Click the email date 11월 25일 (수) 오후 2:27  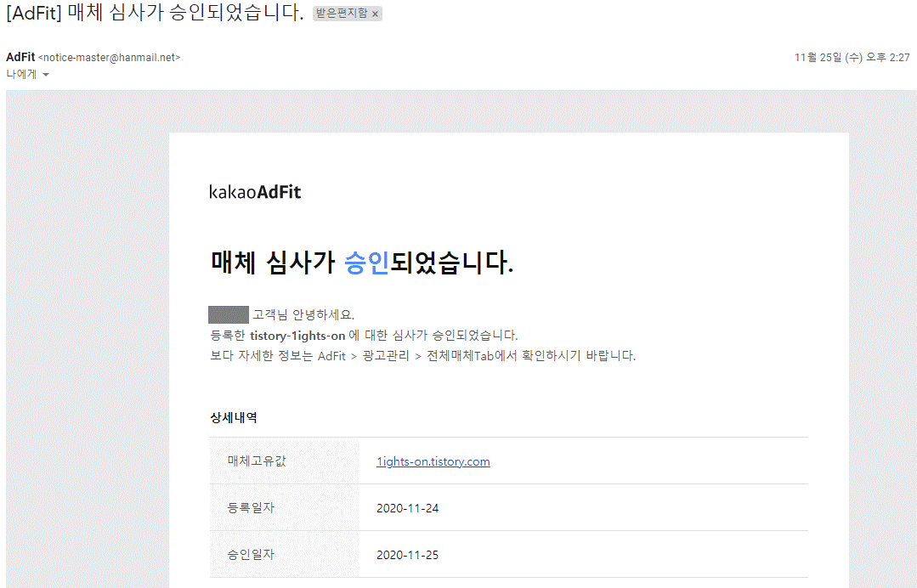[852, 57]
